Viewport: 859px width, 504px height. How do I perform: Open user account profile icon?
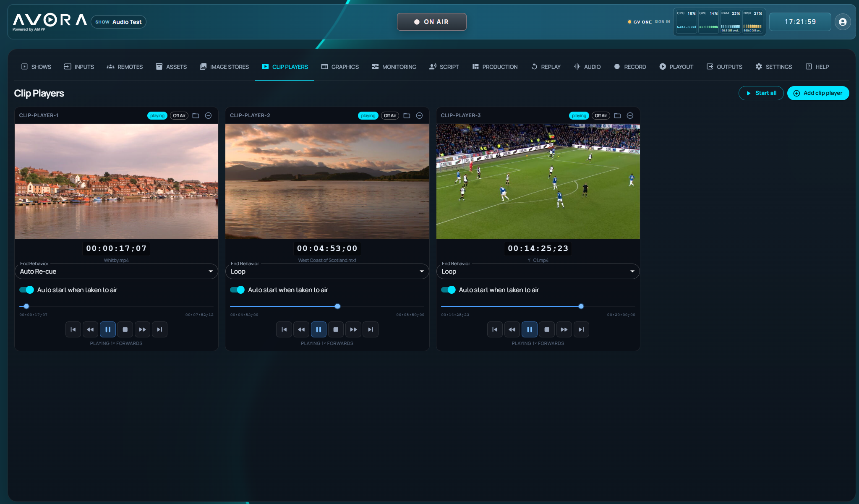842,22
